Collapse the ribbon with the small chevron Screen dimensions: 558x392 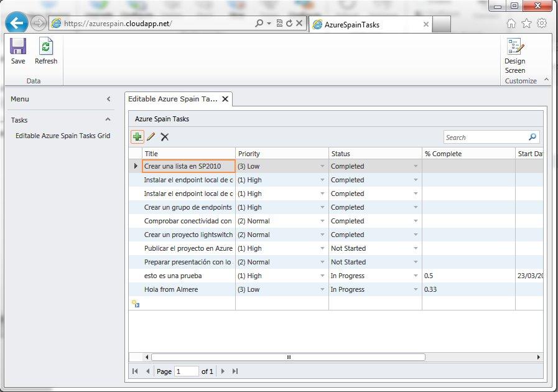(547, 80)
